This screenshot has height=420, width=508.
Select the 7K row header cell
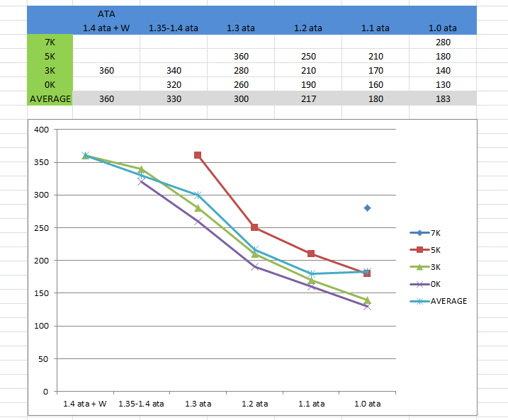tap(50, 42)
